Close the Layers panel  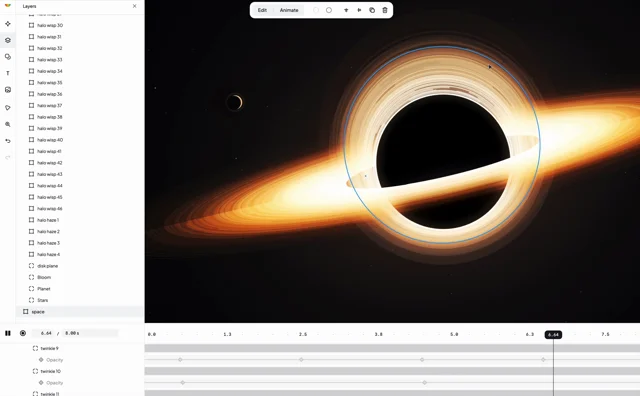pos(135,6)
